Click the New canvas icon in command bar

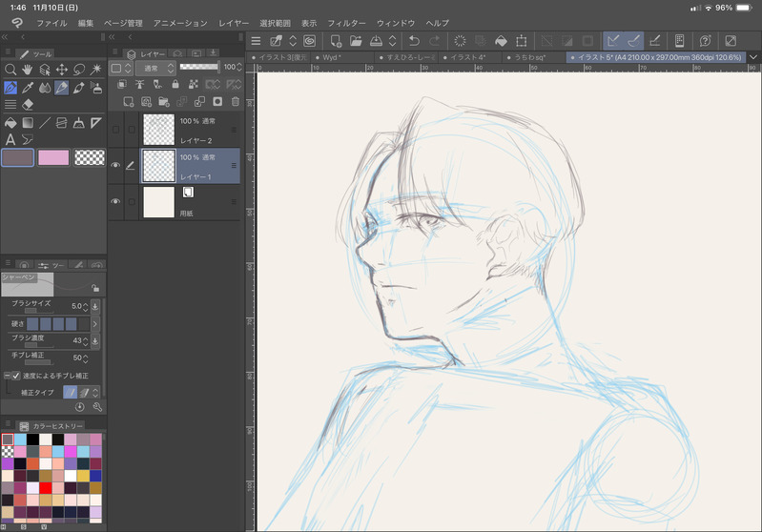(336, 41)
